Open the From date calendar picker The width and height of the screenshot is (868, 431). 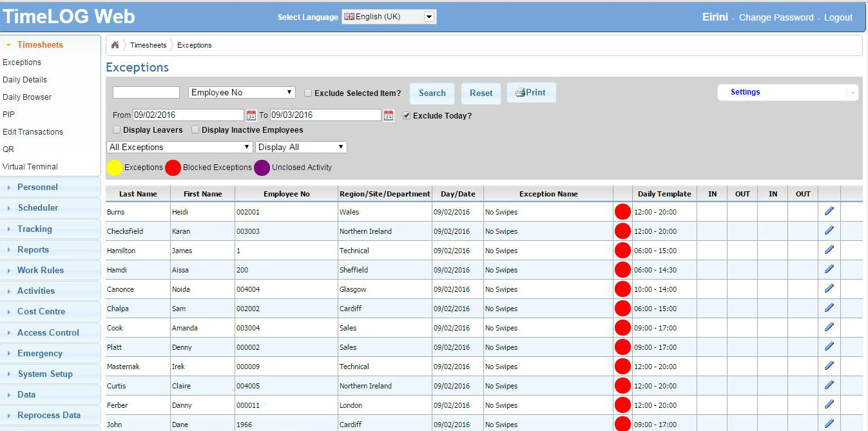click(251, 115)
